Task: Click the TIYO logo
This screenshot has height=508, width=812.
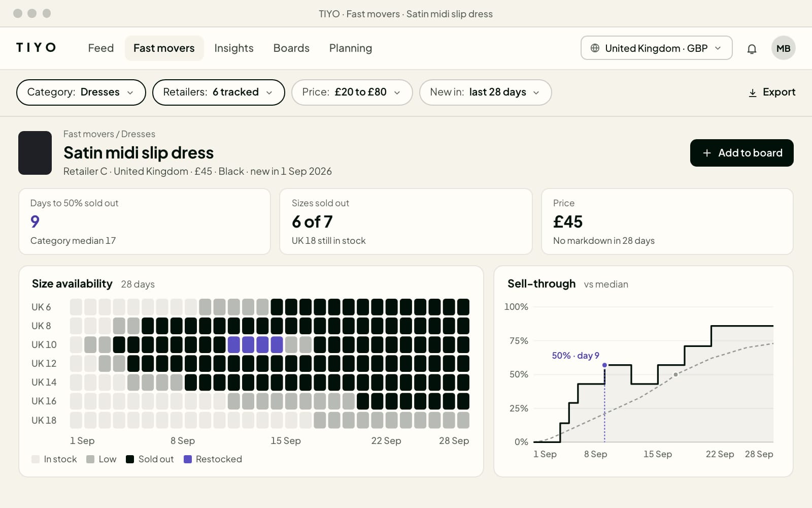Action: pos(36,48)
